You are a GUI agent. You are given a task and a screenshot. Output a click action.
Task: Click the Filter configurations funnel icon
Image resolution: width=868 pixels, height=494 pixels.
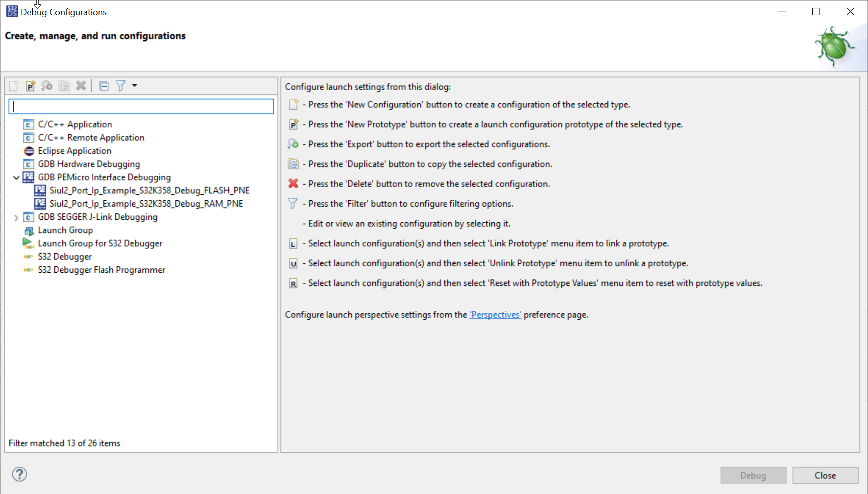click(121, 86)
